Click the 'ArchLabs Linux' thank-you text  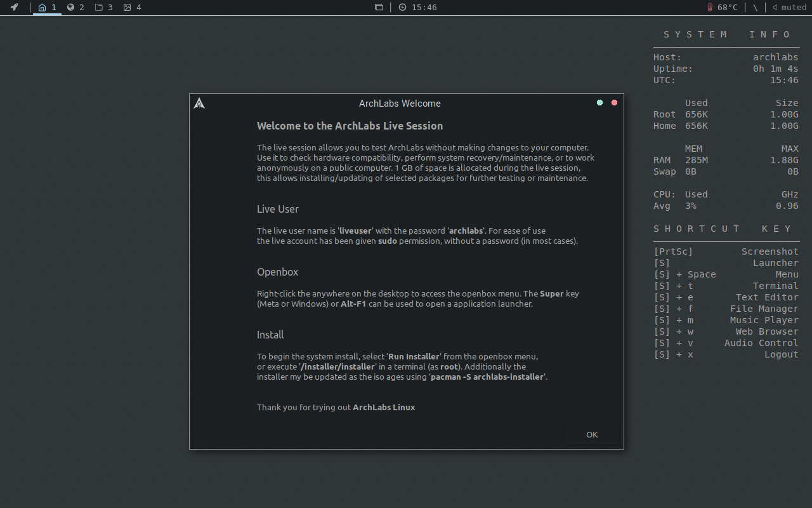384,407
